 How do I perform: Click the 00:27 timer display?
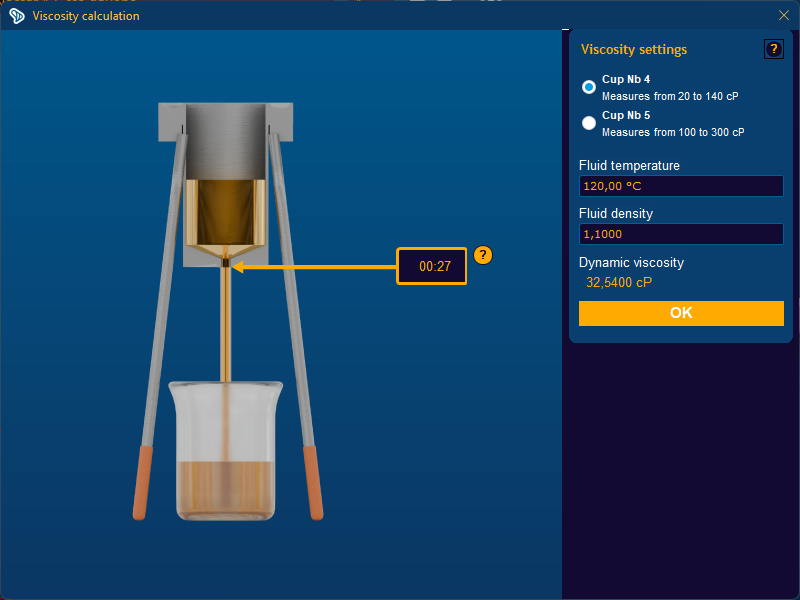[x=432, y=266]
